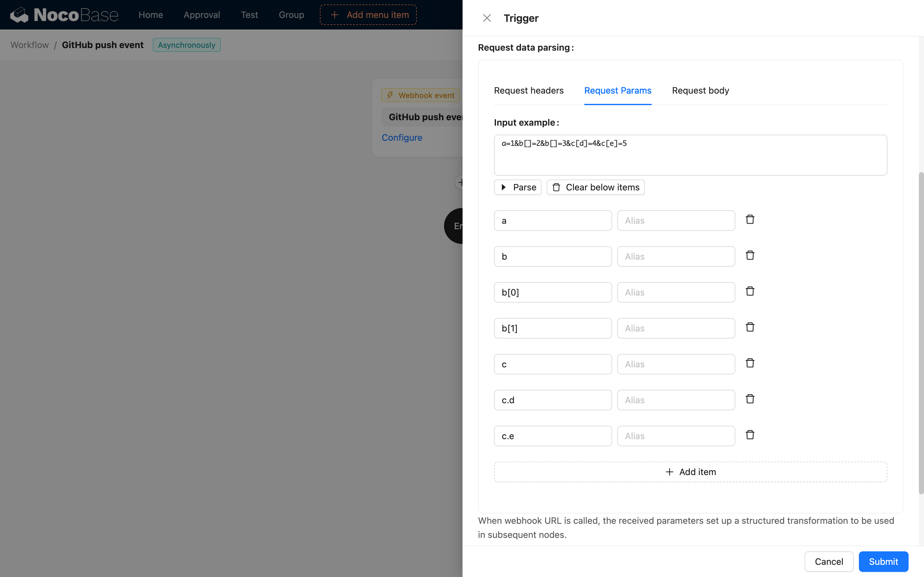Click Clear below items button
The height and width of the screenshot is (577, 924).
pos(595,188)
